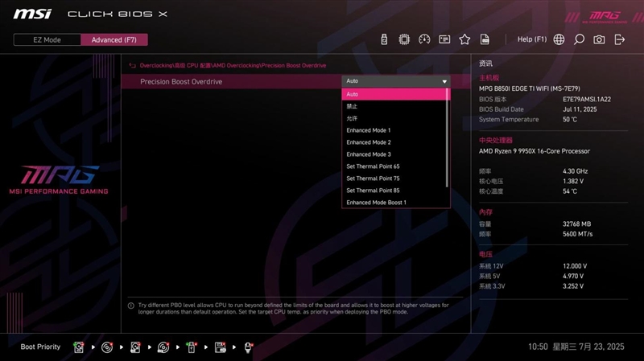
Task: Click motherboard name MPG B850I EDGE TI WIFI
Action: pos(530,88)
